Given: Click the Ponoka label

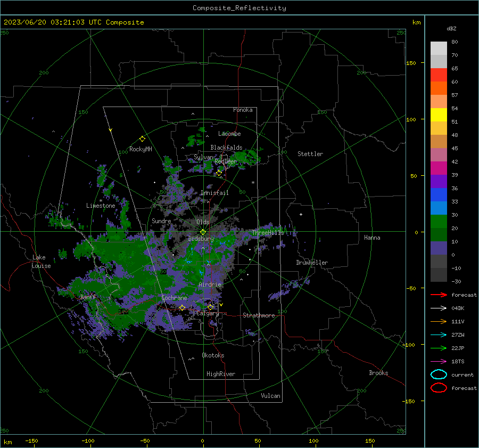Looking at the screenshot, I should (243, 110).
